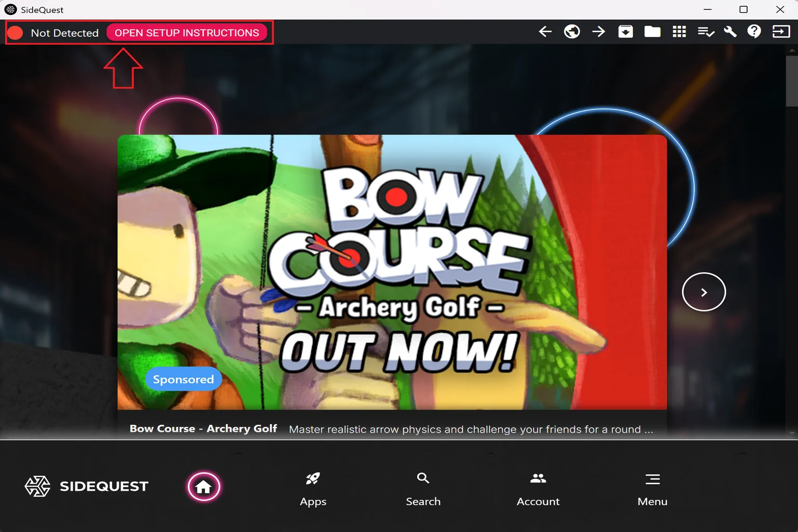Open the Search tab
The height and width of the screenshot is (532, 798).
[423, 488]
